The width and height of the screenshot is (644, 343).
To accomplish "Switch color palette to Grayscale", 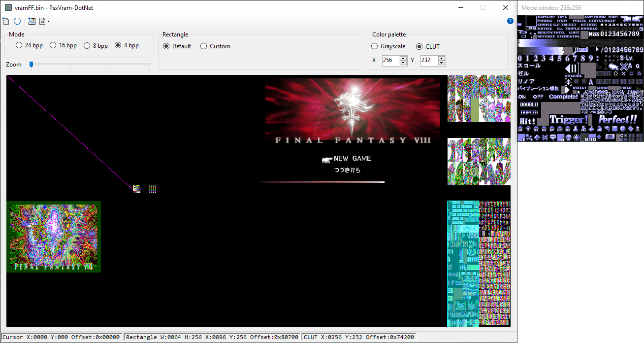I will (x=388, y=46).
